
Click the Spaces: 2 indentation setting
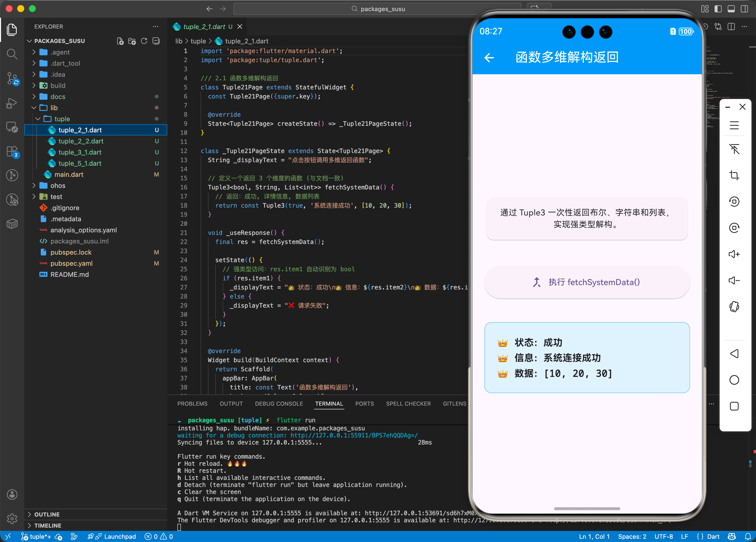(632, 536)
